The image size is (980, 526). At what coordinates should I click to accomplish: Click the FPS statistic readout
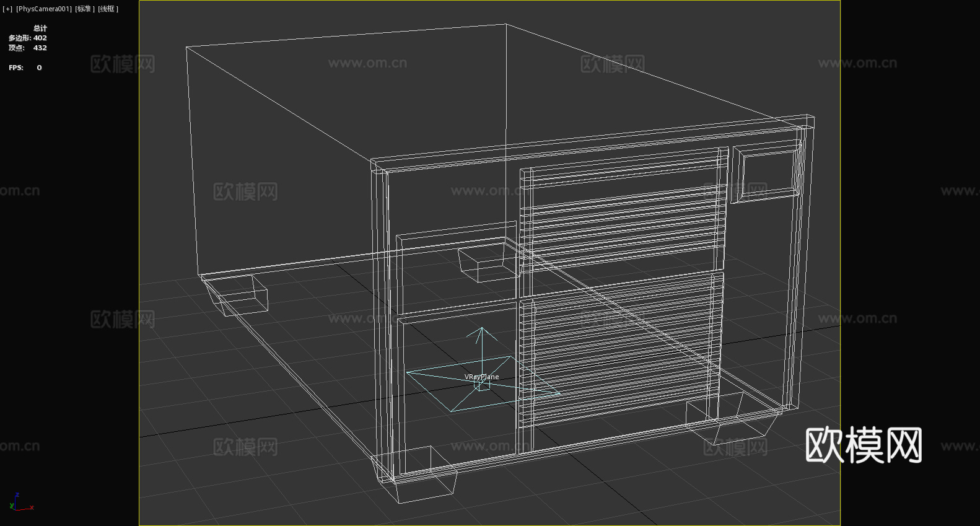pyautogui.click(x=25, y=68)
